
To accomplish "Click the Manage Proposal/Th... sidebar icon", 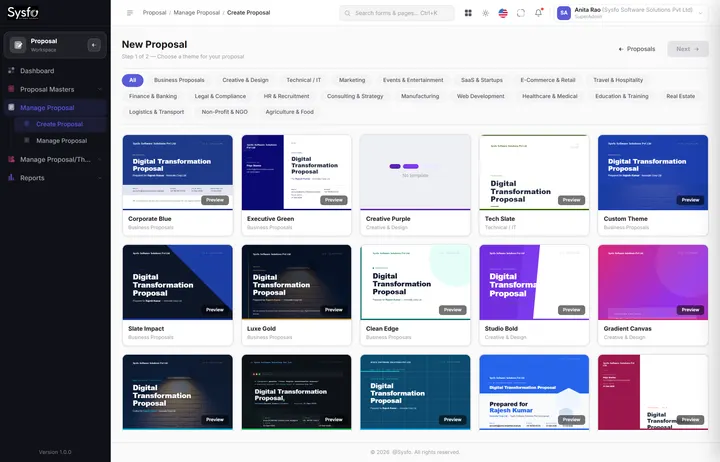I will (x=11, y=159).
